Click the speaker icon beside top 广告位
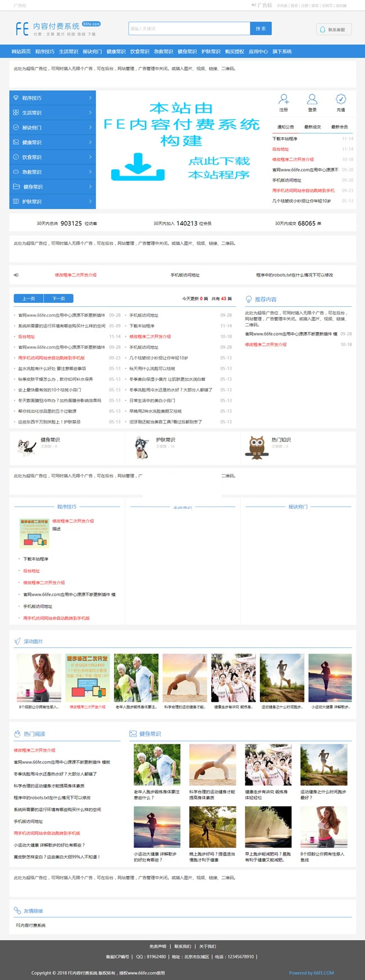The height and width of the screenshot is (980, 365). point(254,5)
